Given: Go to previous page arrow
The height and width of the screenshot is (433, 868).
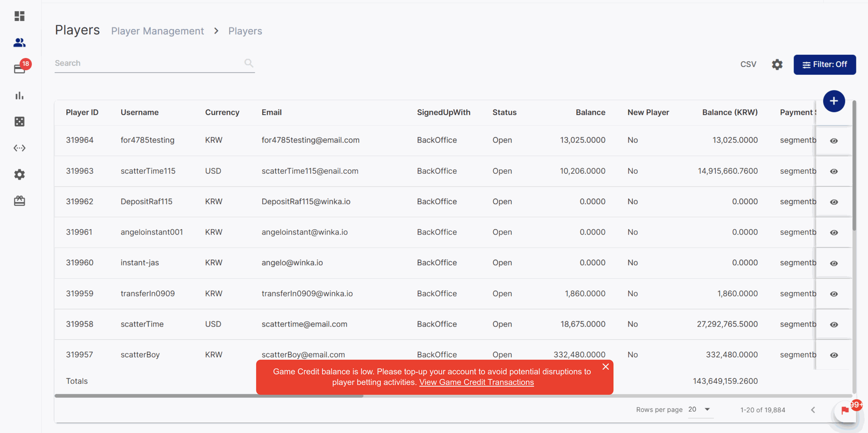Looking at the screenshot, I should [813, 410].
